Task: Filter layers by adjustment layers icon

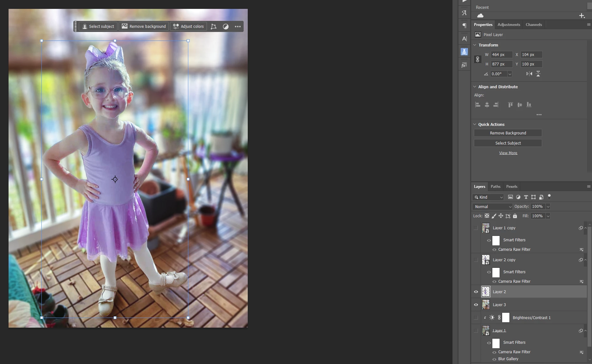Action: [x=518, y=197]
